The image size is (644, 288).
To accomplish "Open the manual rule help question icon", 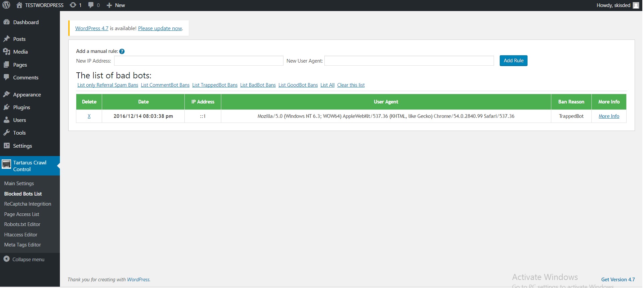I will click(x=122, y=51).
